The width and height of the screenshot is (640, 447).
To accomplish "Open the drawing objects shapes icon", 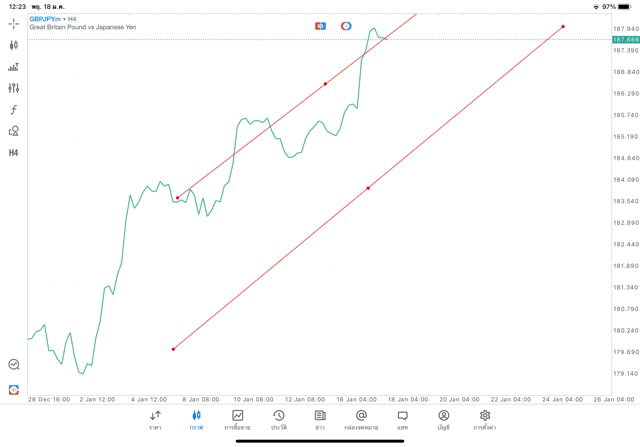I will click(x=14, y=131).
